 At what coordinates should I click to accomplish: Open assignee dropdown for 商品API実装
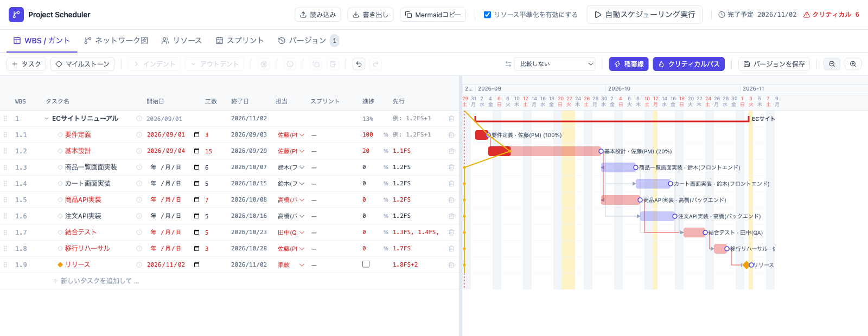click(x=291, y=199)
